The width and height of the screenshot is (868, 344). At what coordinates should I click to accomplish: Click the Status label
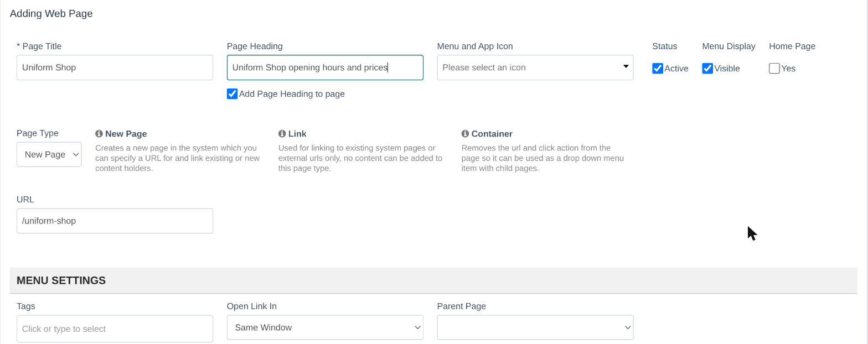pyautogui.click(x=664, y=46)
